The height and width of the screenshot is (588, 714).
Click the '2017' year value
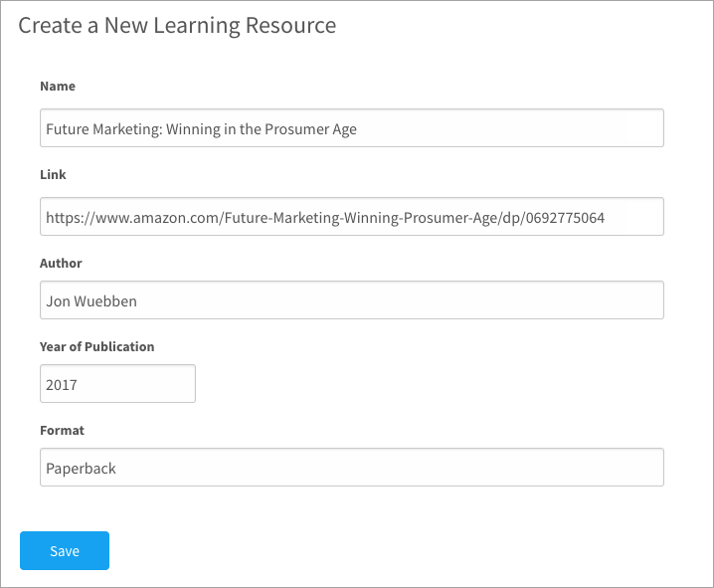62,385
